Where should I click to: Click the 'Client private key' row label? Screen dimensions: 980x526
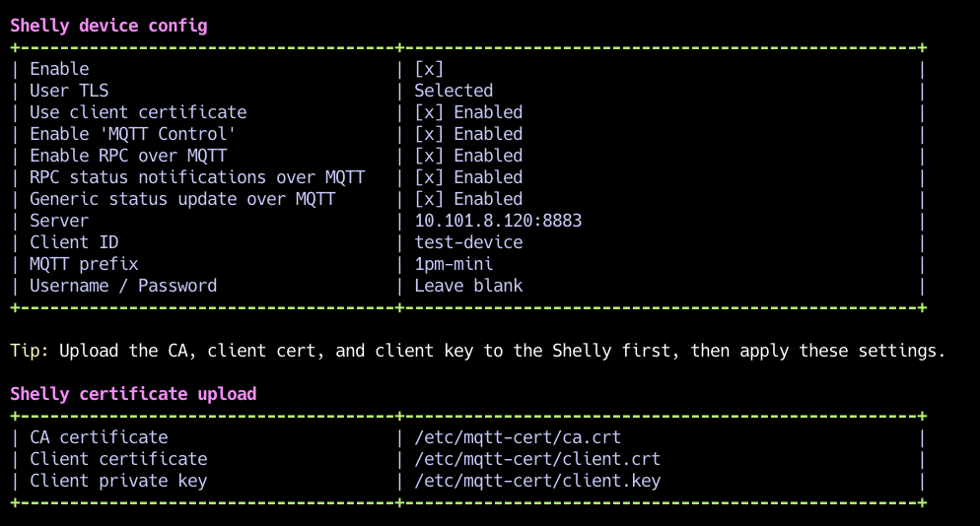click(118, 481)
